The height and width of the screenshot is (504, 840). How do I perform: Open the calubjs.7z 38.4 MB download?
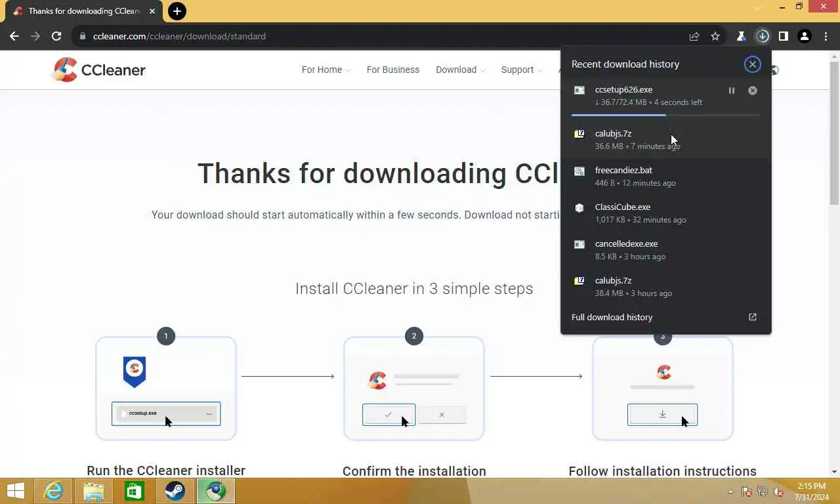point(666,286)
